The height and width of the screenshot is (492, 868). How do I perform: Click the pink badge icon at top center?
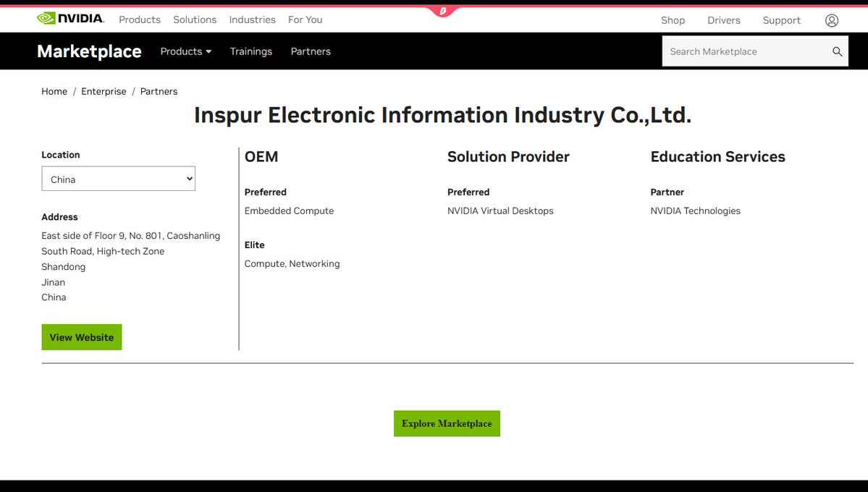(442, 11)
